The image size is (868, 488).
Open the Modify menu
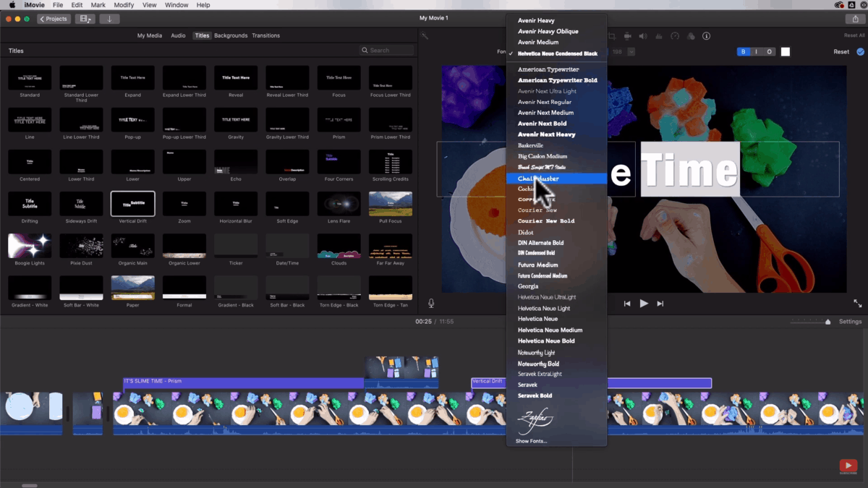coord(124,4)
